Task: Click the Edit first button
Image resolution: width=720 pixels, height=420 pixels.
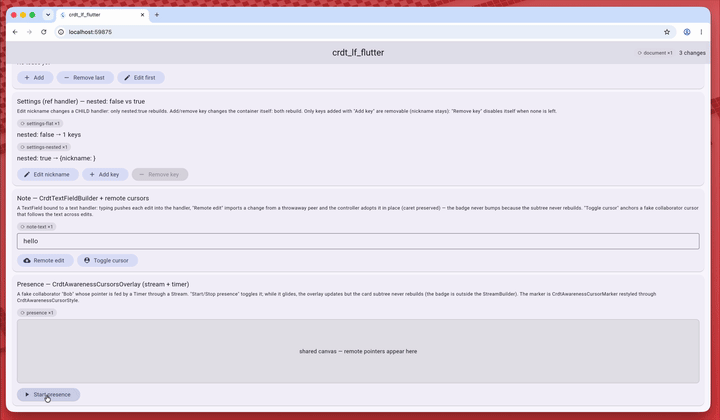Action: (x=141, y=78)
